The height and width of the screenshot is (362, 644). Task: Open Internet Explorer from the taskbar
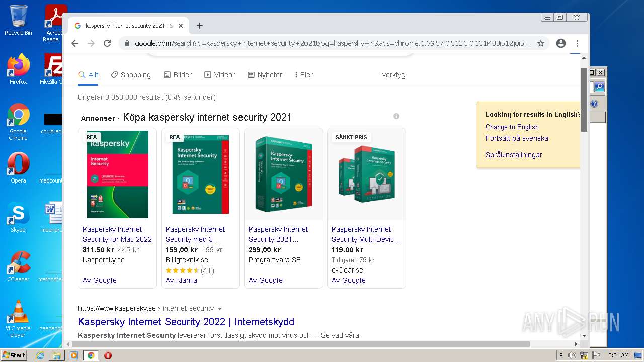coord(40,355)
